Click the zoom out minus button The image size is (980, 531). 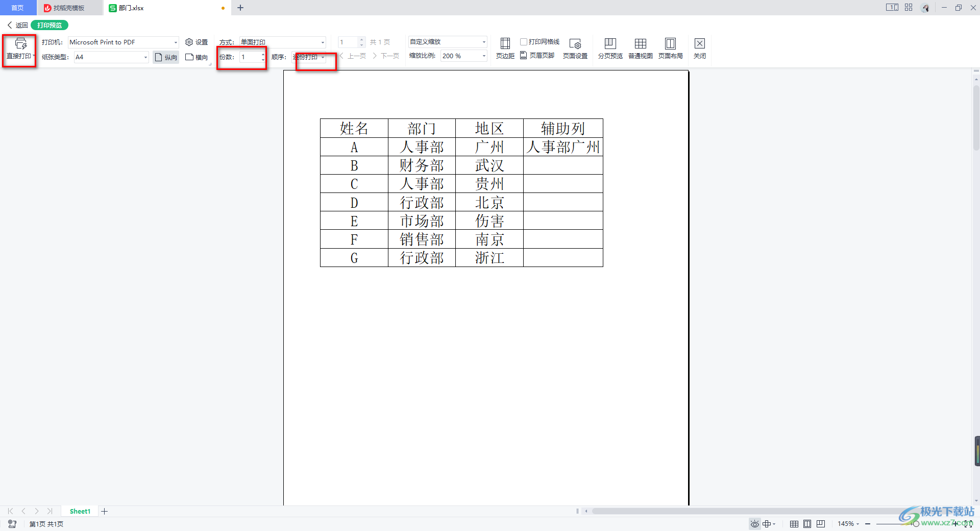coord(868,524)
